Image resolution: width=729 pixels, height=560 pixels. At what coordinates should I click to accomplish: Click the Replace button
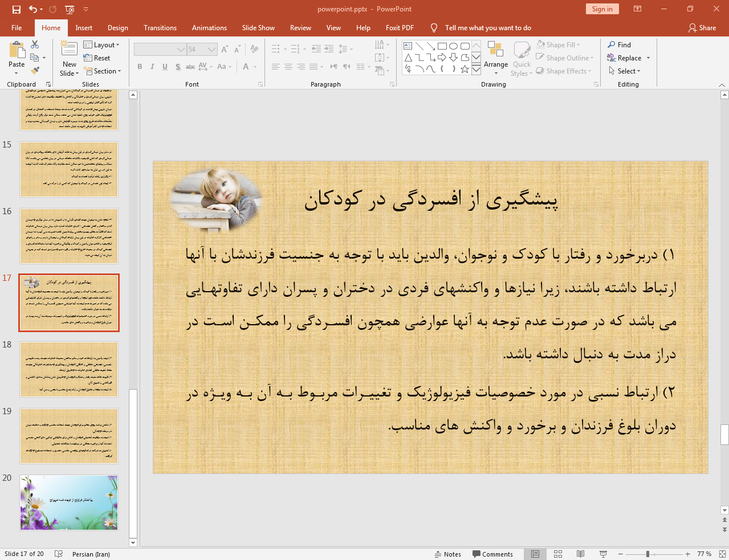tap(628, 58)
